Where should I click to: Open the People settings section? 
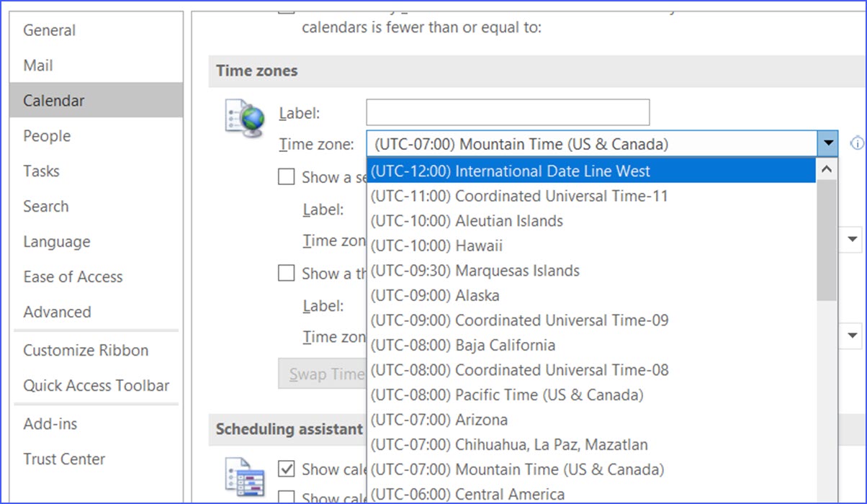coord(46,136)
